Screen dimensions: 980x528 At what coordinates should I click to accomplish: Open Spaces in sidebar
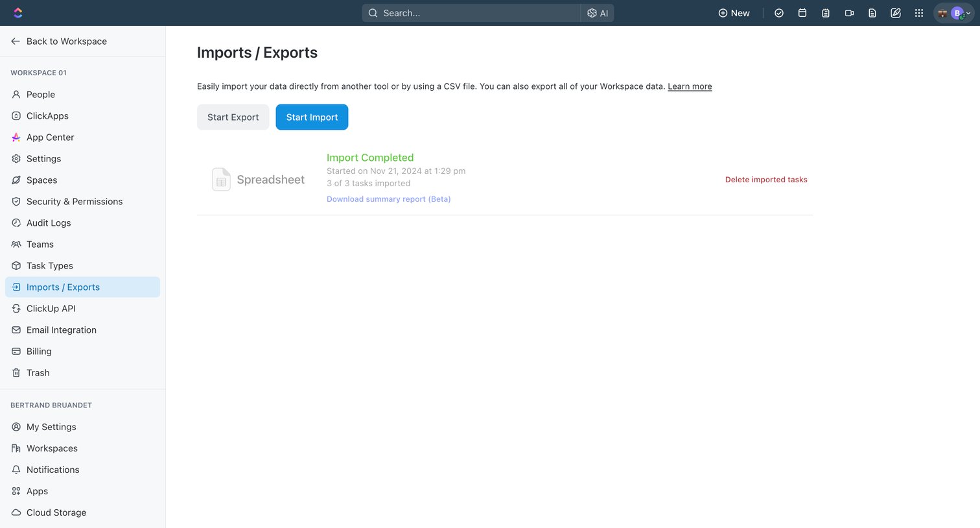[x=82, y=180]
